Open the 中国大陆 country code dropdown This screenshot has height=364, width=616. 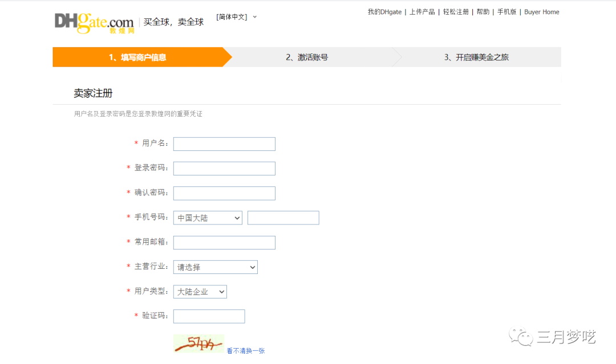(208, 218)
